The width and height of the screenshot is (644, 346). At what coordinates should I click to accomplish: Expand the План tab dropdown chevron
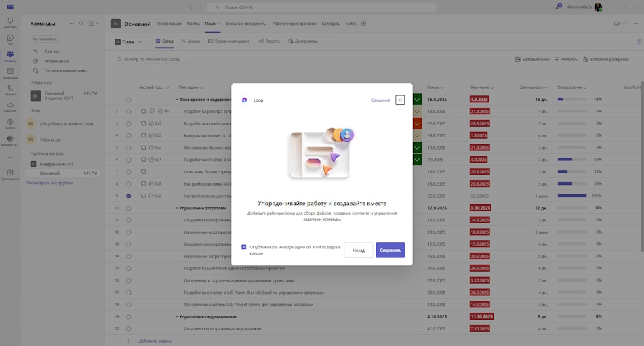(x=218, y=24)
